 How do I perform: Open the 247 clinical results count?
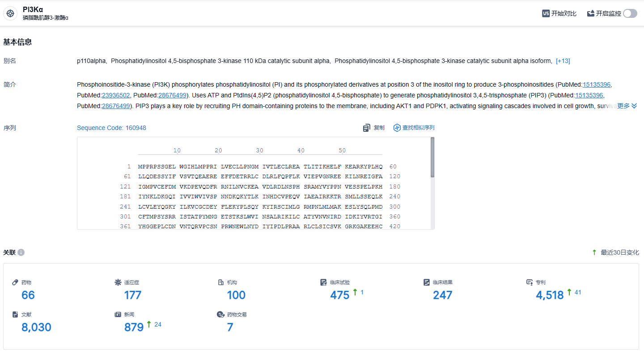tap(442, 295)
